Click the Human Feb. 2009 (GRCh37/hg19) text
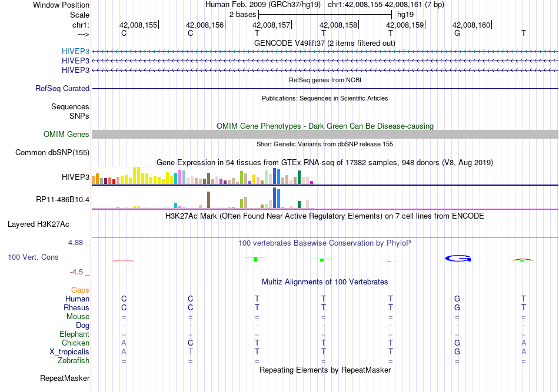The height and width of the screenshot is (392, 559). click(x=263, y=5)
